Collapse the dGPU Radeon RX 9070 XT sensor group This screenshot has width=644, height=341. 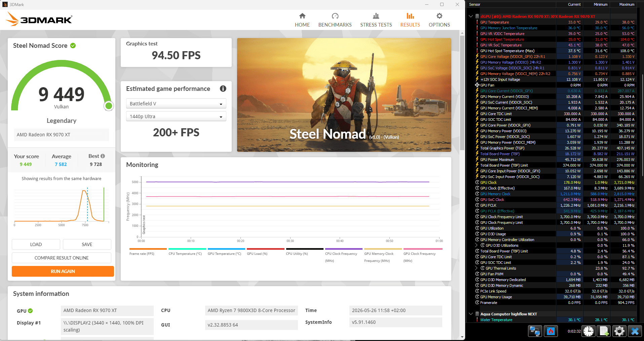pos(471,16)
